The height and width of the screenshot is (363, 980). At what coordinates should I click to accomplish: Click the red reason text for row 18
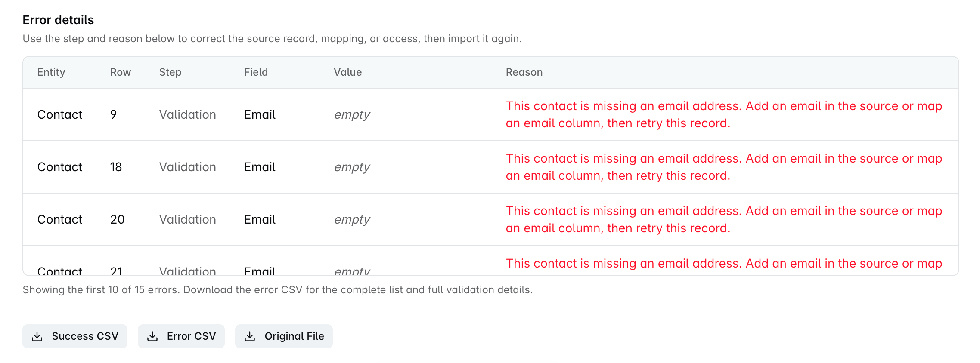[724, 167]
